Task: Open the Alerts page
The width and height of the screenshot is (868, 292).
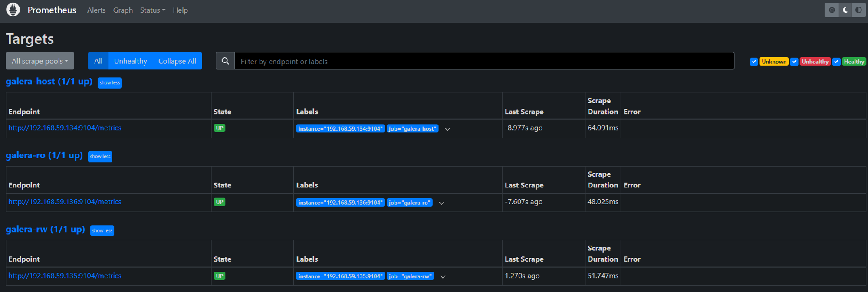Action: (96, 10)
